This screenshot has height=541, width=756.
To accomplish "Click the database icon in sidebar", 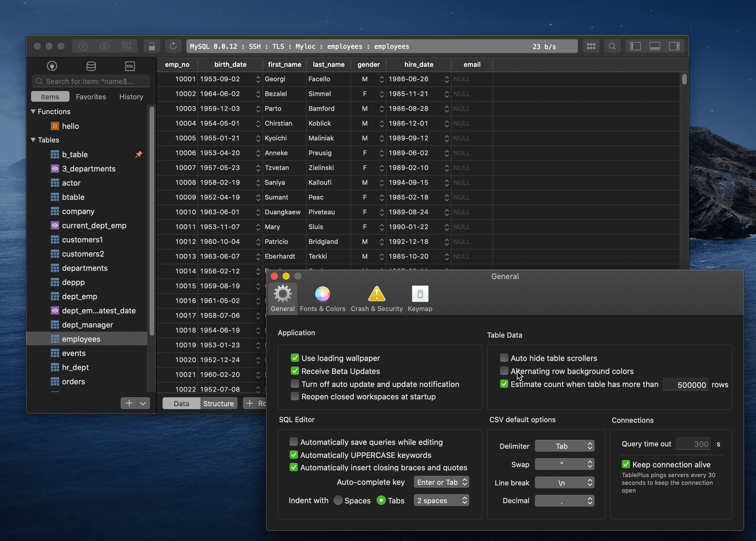I will [x=90, y=66].
